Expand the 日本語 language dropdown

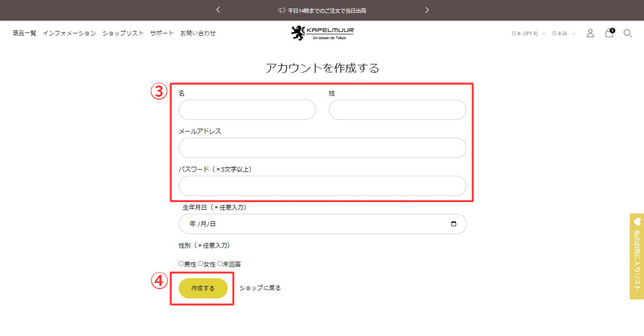[564, 33]
